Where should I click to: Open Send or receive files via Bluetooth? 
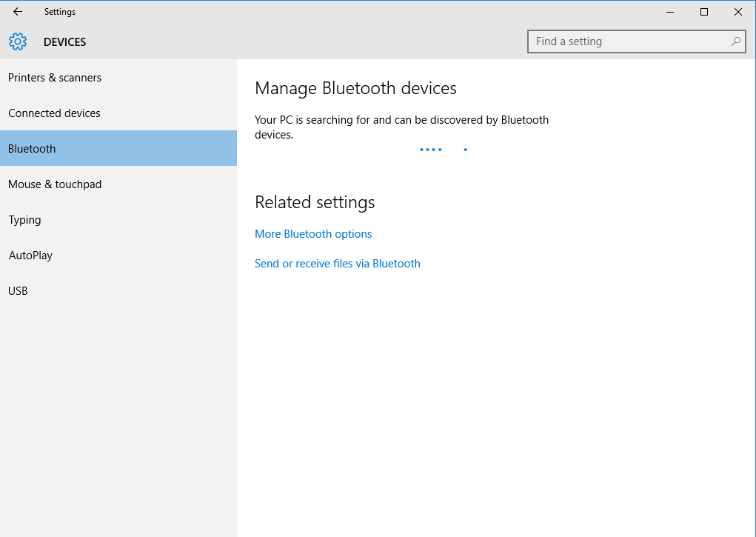[x=338, y=264]
